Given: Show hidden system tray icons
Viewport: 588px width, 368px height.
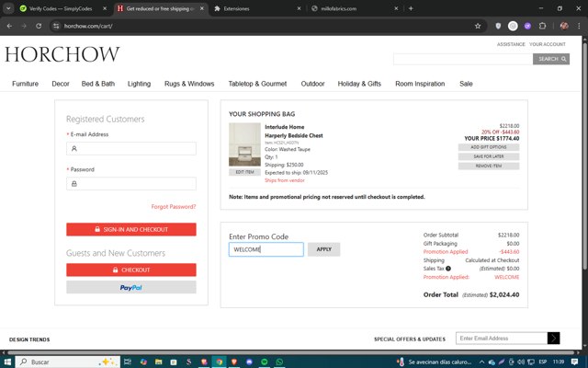Looking at the screenshot, I should point(481,362).
